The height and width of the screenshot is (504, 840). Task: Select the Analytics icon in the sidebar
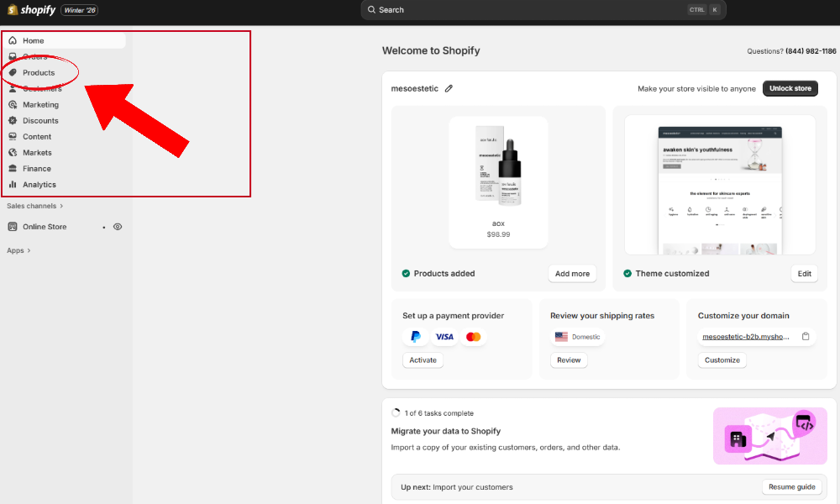13,184
